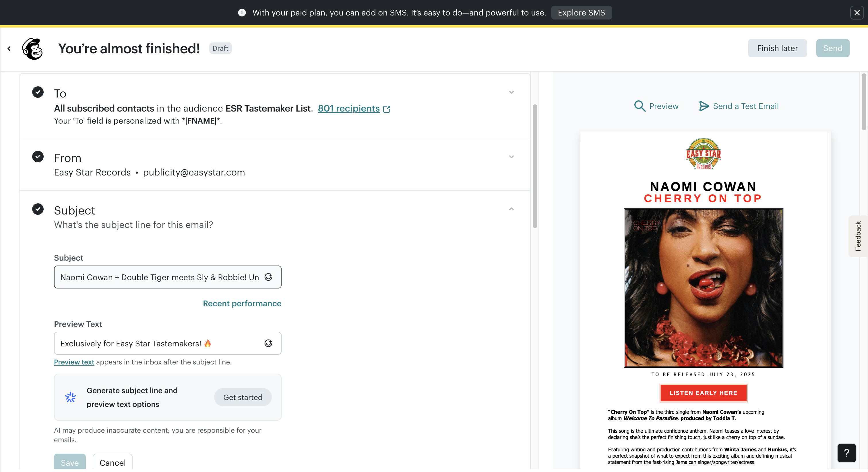Screen dimensions: 868x472
Task: Click the paper plane test email icon
Action: coord(704,106)
